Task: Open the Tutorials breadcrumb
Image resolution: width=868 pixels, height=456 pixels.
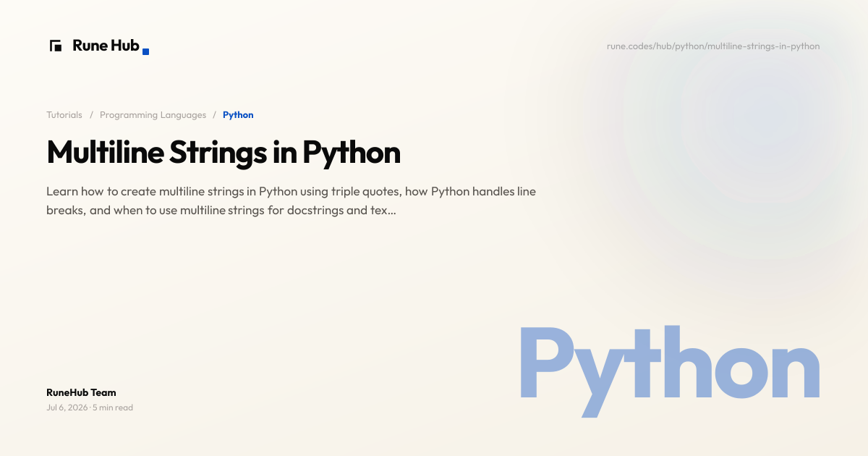Action: (x=64, y=115)
